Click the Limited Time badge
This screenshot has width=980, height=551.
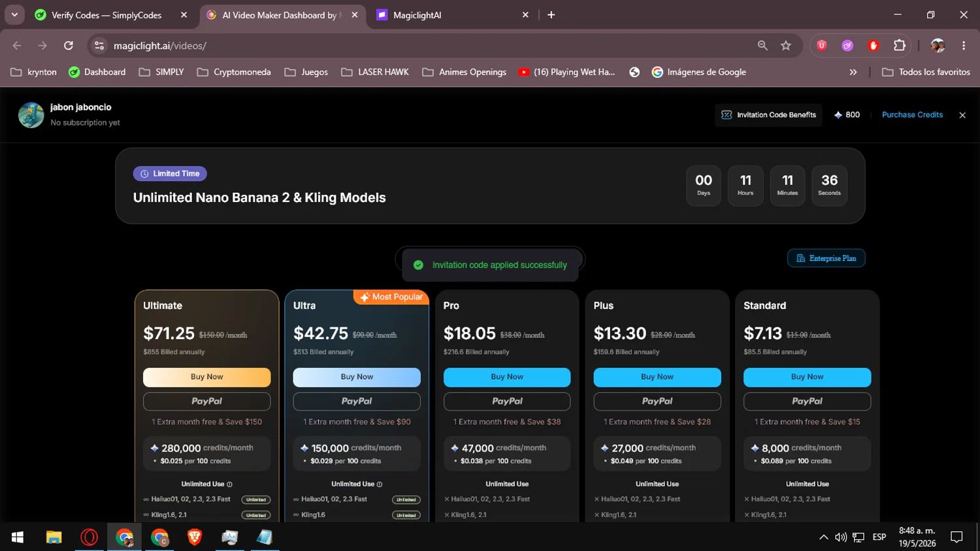170,174
